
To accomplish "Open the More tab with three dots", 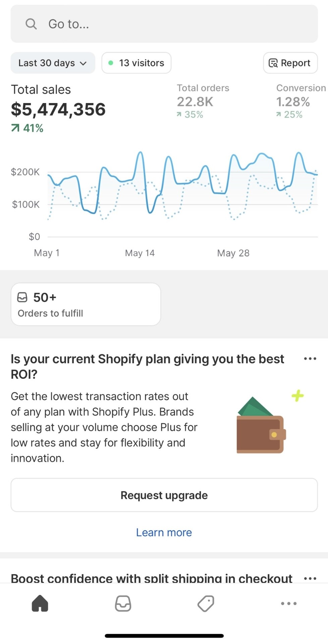I will pyautogui.click(x=288, y=603).
